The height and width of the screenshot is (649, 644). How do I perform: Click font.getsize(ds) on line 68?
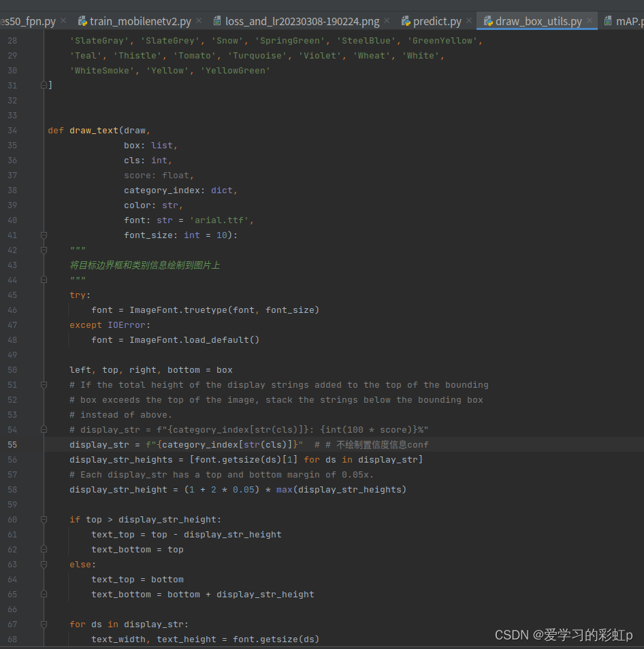tap(276, 639)
